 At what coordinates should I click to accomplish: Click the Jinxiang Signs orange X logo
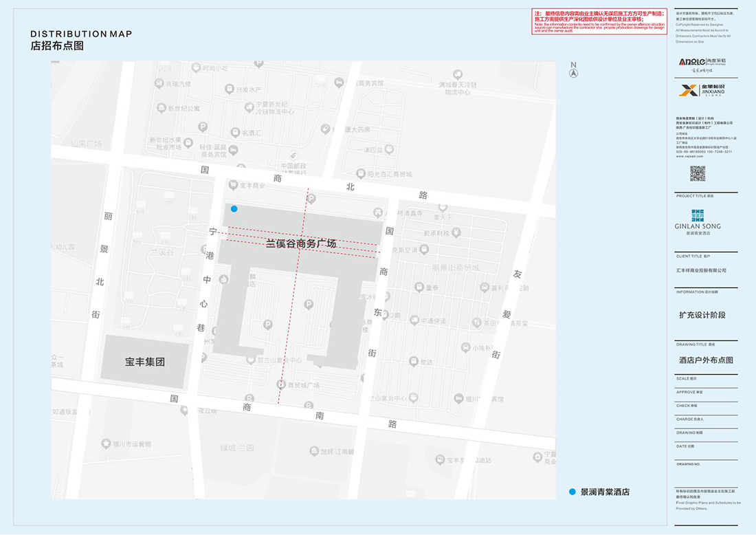click(x=688, y=90)
